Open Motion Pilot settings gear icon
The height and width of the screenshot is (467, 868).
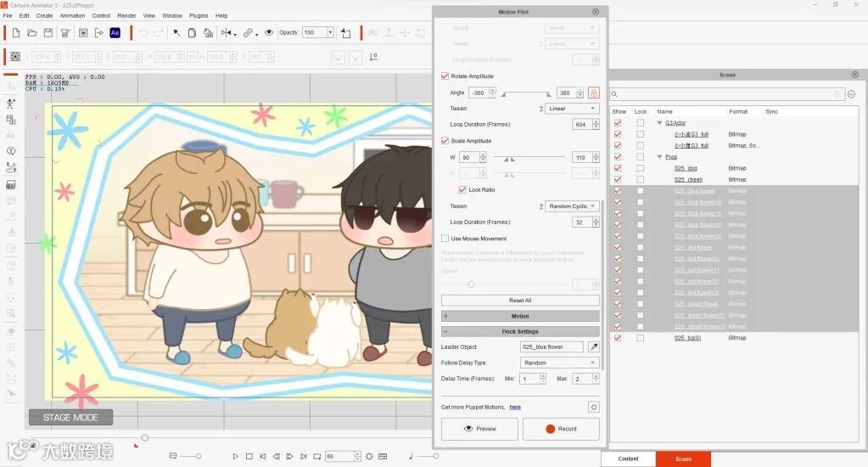[594, 408]
